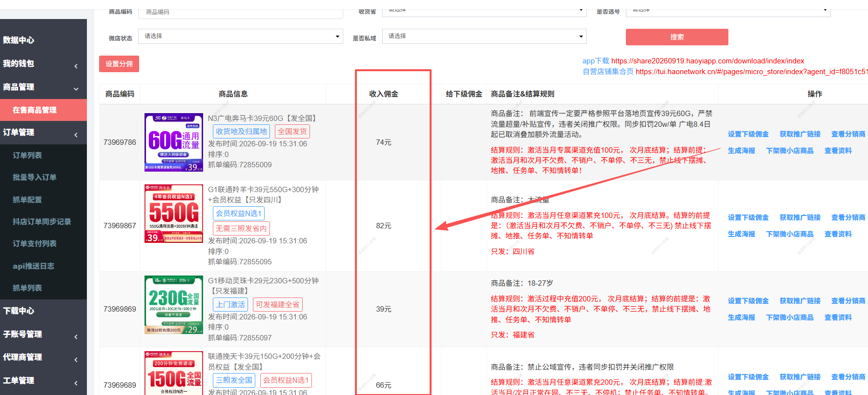
Task: Open the 550G 联通羚羊卡 product thumbnail
Action: pyautogui.click(x=174, y=214)
